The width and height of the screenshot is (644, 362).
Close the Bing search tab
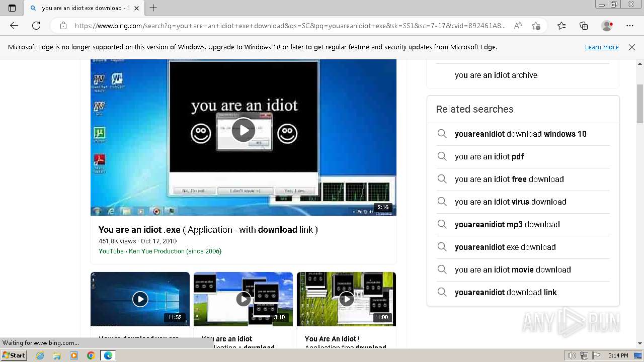(136, 8)
